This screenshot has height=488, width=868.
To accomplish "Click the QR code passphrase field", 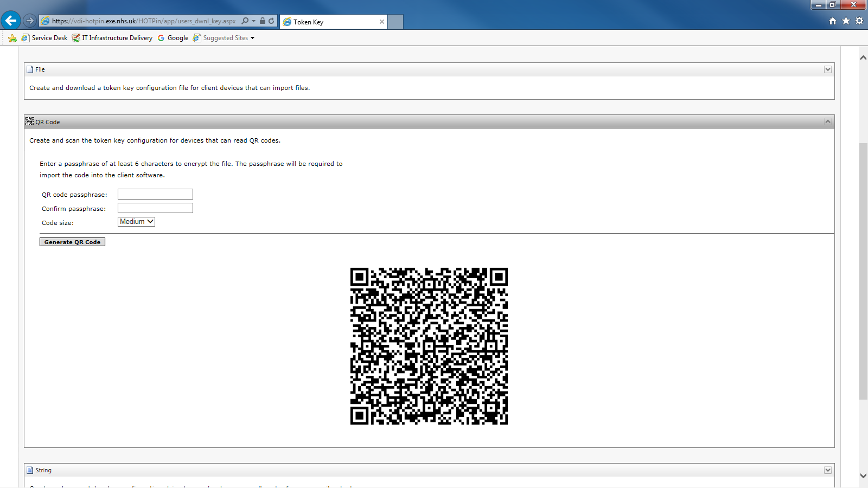I will 155,194.
